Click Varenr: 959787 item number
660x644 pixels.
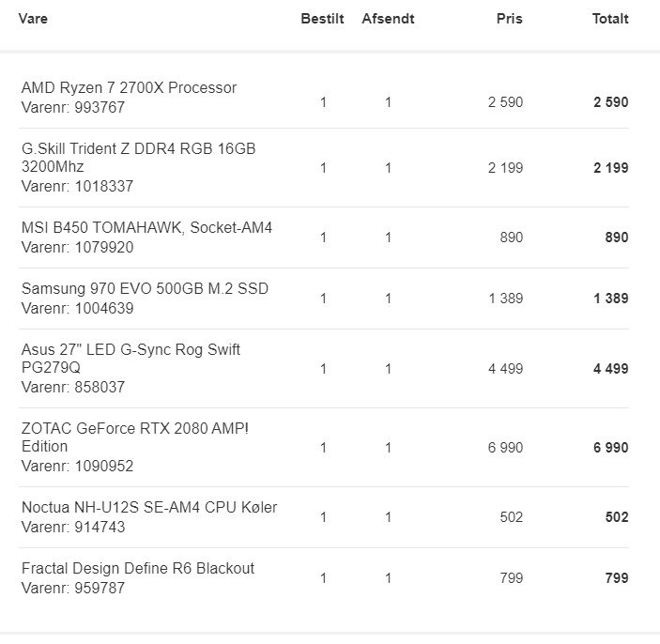[73, 588]
